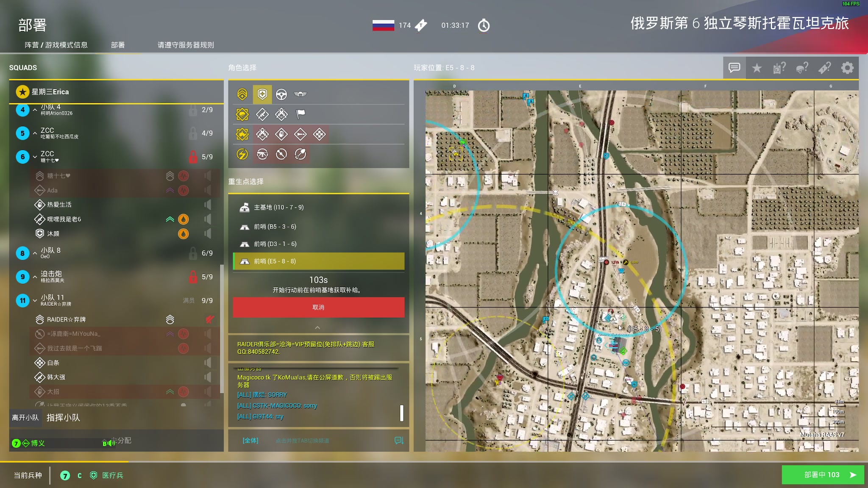Choose the white flag role icon
Screen dimensions: 868x488
(300, 114)
